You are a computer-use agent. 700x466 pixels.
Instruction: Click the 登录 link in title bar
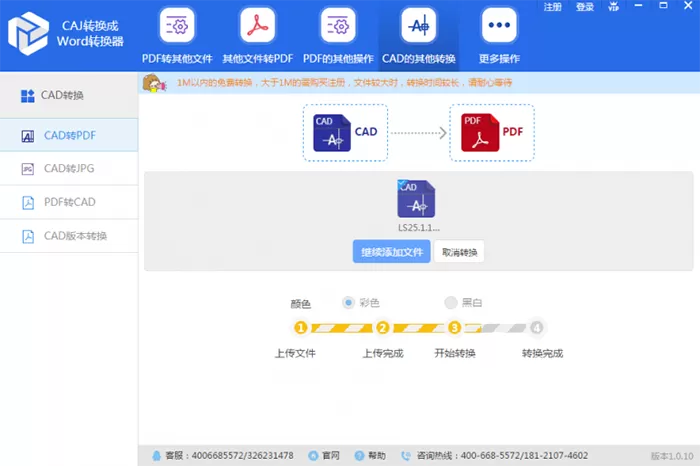click(584, 7)
